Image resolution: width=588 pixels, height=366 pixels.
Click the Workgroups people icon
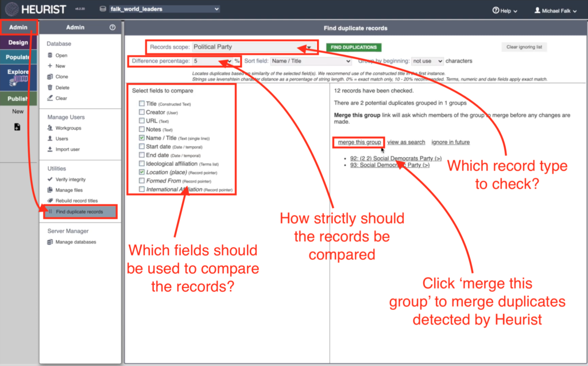pyautogui.click(x=50, y=128)
